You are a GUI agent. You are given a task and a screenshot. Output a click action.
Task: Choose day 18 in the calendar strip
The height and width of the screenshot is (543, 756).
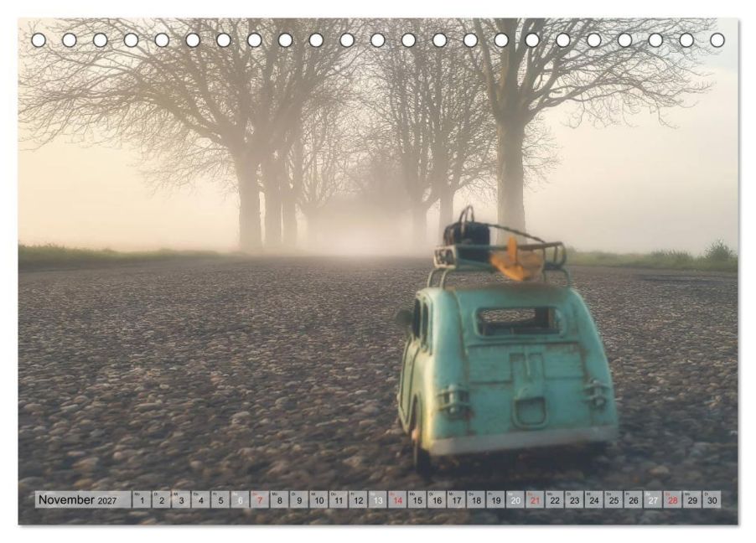[476, 499]
